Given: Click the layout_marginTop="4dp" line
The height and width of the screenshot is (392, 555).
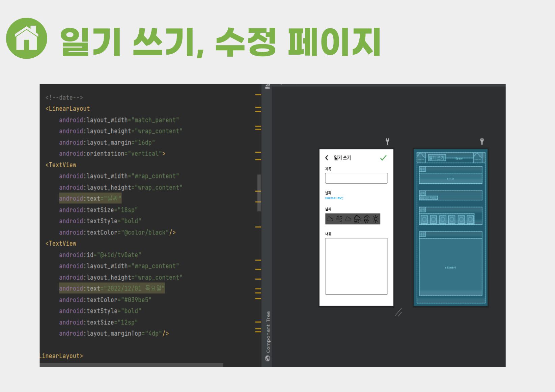Looking at the screenshot, I should pos(114,333).
